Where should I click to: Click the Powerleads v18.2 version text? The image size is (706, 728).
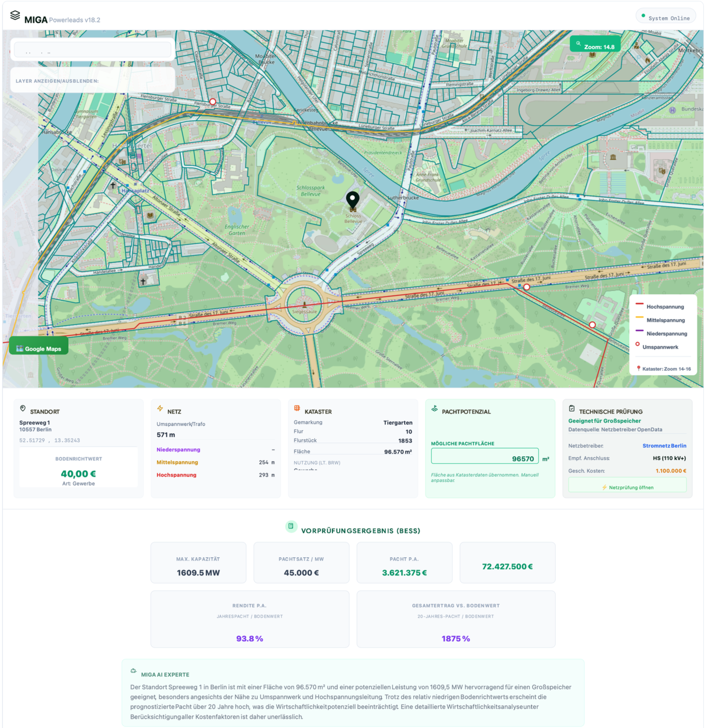(x=75, y=20)
